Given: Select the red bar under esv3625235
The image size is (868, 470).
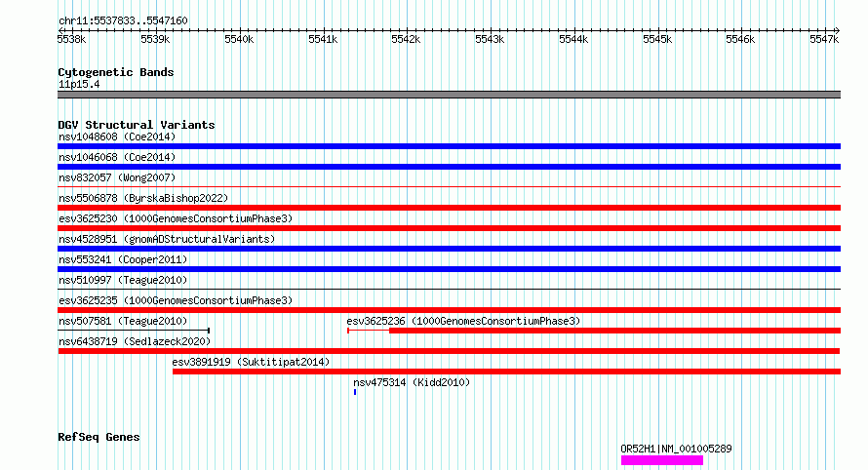Looking at the screenshot, I should 449,310.
